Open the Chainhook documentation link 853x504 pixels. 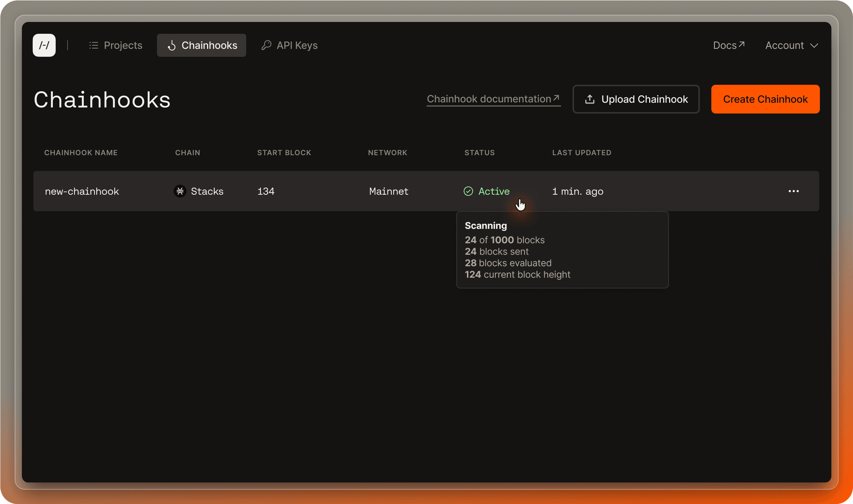(493, 99)
